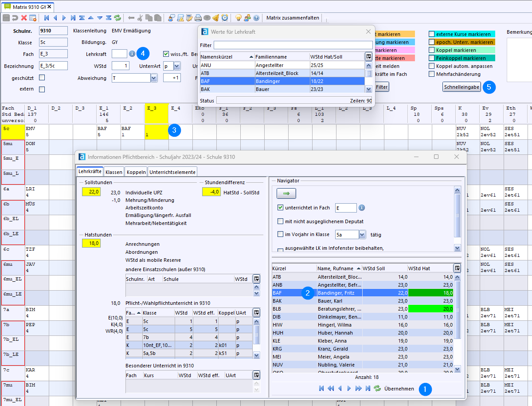Toggle Koppel autom. anpassen checkbox
The image size is (532, 406).
tap(431, 66)
